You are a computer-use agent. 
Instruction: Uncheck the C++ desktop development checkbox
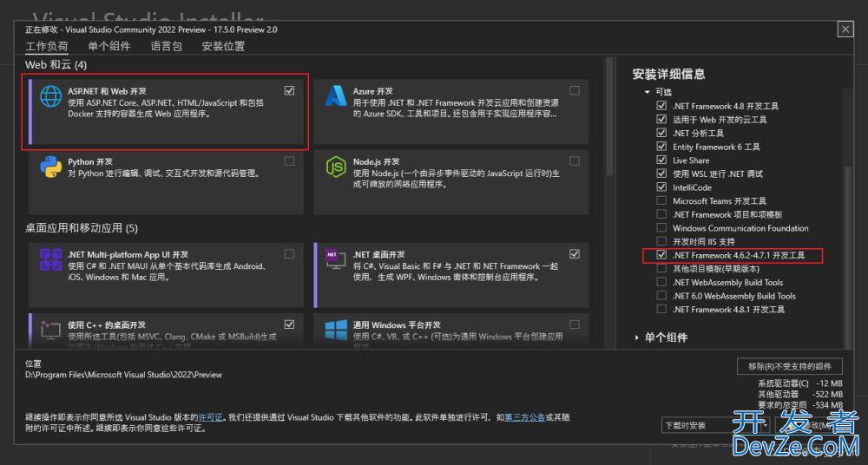click(x=290, y=324)
